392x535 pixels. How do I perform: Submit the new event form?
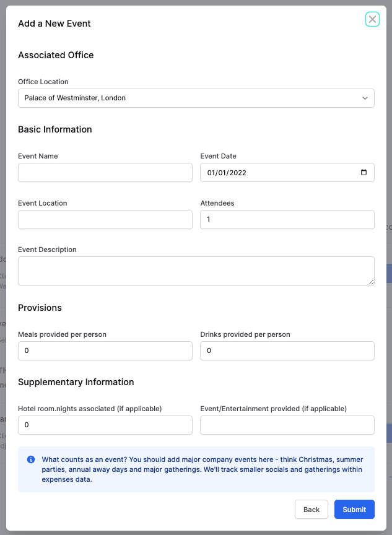point(354,510)
